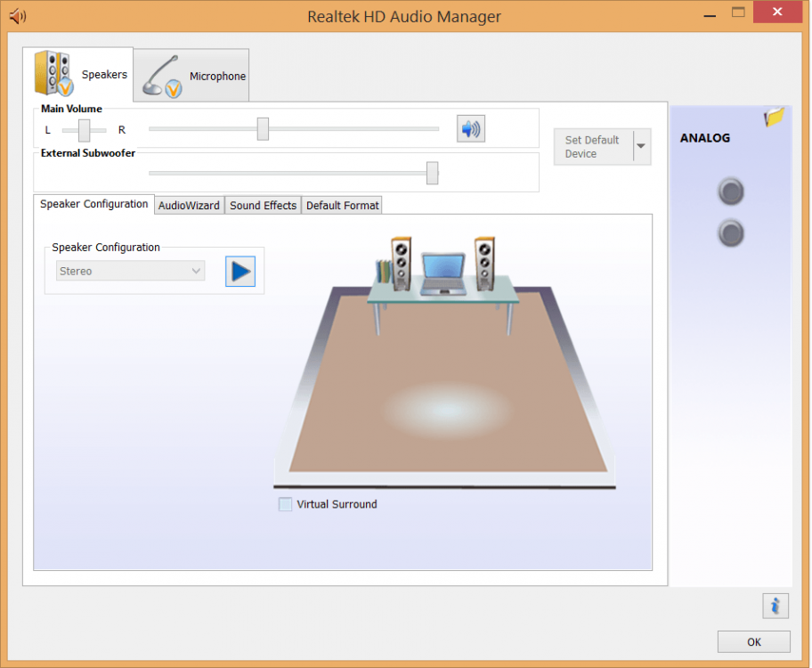The width and height of the screenshot is (812, 668).
Task: Open the Microphone device tab
Action: click(191, 76)
